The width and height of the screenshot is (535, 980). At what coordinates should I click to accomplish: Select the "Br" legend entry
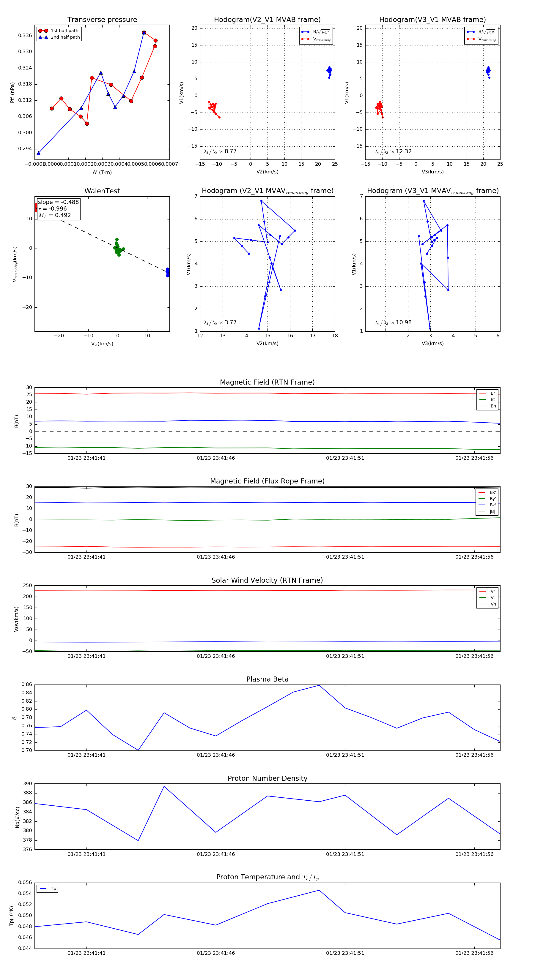click(487, 393)
